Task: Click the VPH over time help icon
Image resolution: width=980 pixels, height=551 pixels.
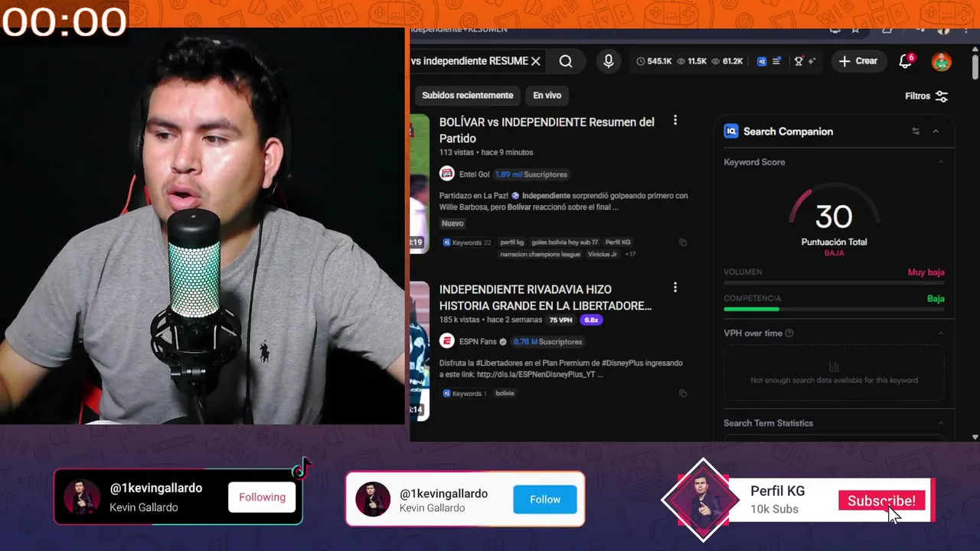Action: (x=789, y=334)
